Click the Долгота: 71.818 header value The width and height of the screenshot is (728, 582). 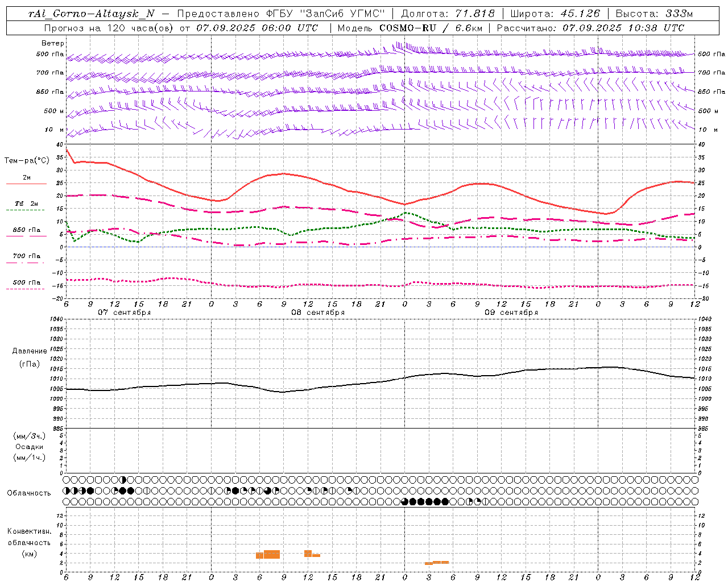pos(448,14)
